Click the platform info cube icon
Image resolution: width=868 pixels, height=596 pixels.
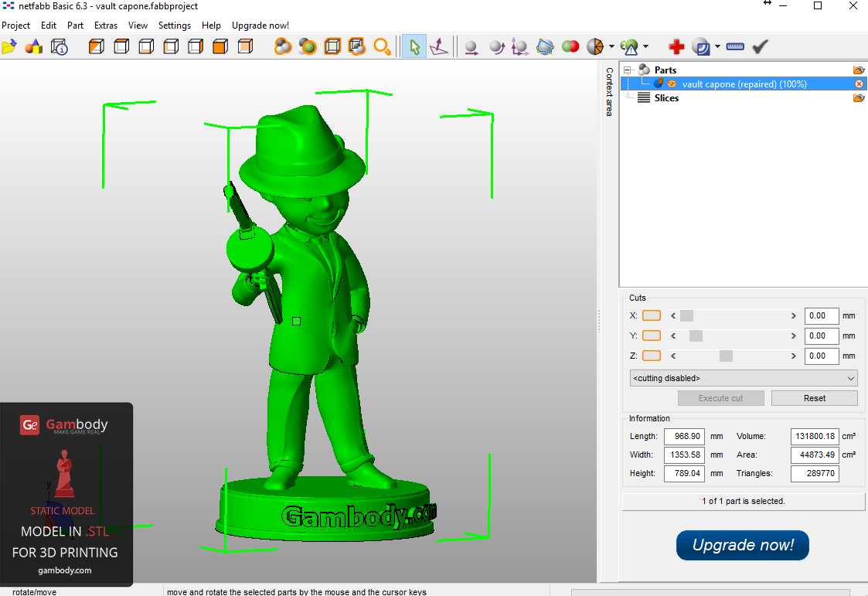(x=60, y=47)
